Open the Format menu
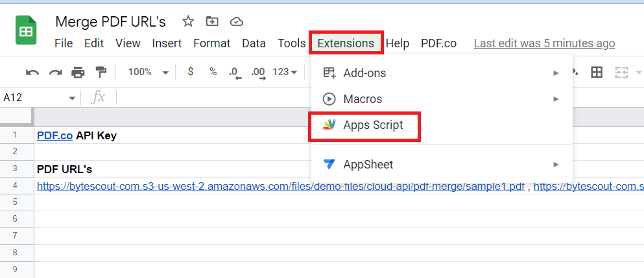The height and width of the screenshot is (278, 644). click(212, 43)
